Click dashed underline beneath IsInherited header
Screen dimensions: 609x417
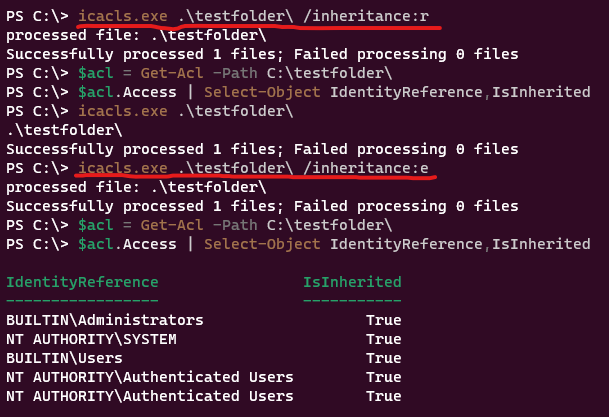pos(352,300)
